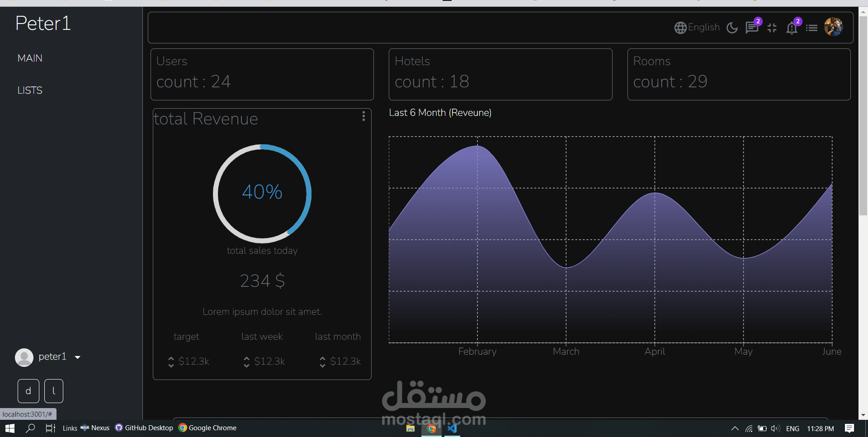Open Visual Studio Code from the taskbar
This screenshot has height=437, width=868.
tap(453, 428)
